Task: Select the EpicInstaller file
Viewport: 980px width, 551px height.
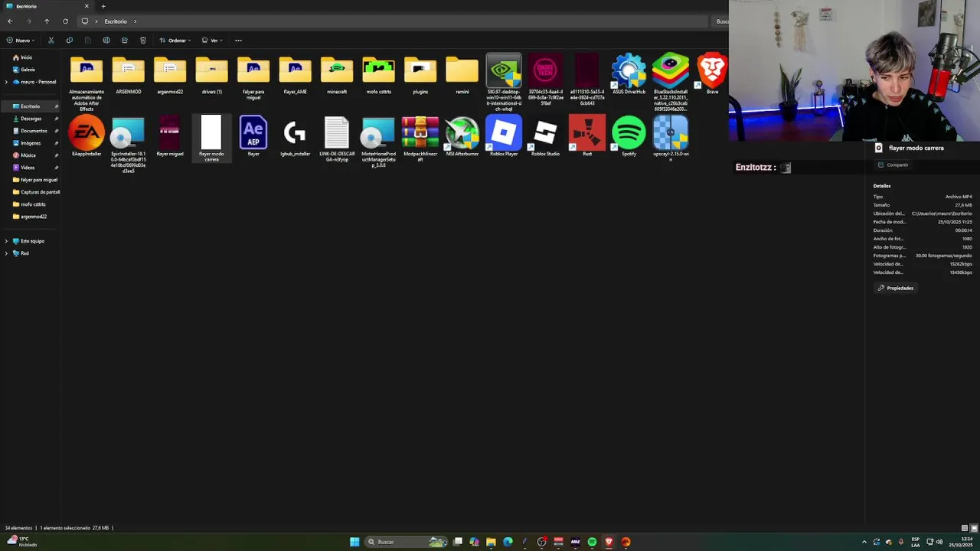Action: tap(128, 145)
